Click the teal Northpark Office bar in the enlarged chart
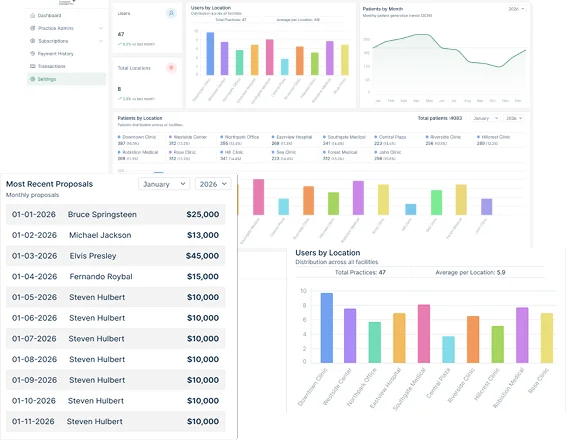This screenshot has width=566, height=440. coord(375,343)
